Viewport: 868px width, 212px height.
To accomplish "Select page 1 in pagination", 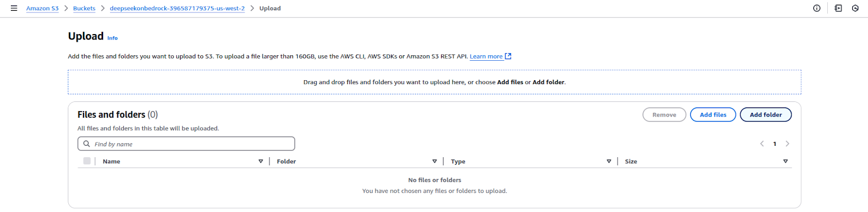I will pyautogui.click(x=775, y=144).
